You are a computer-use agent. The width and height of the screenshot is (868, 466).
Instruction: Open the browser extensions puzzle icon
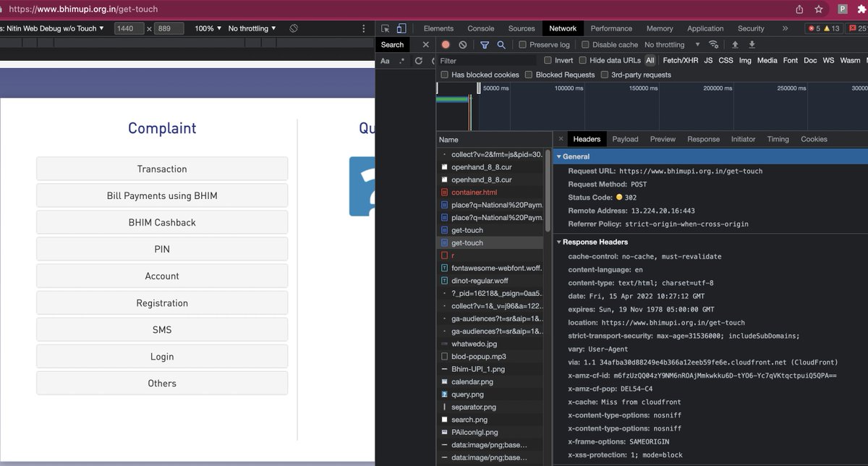(861, 9)
